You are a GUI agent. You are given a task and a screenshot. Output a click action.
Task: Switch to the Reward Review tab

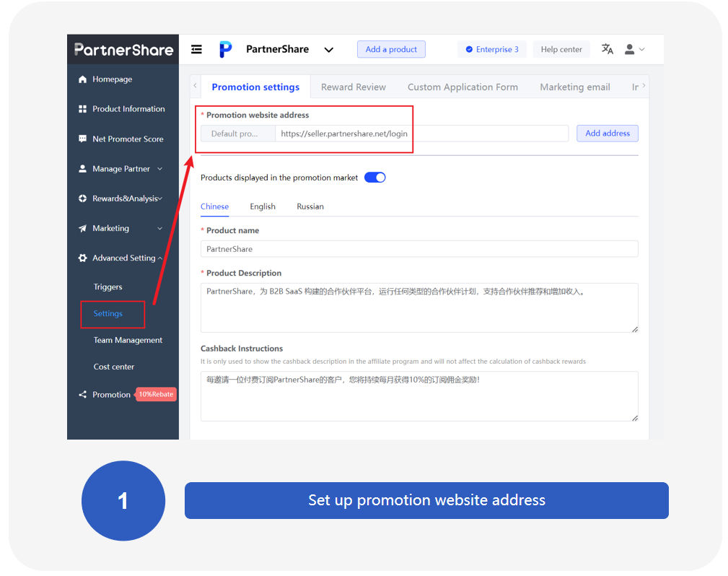tap(353, 86)
